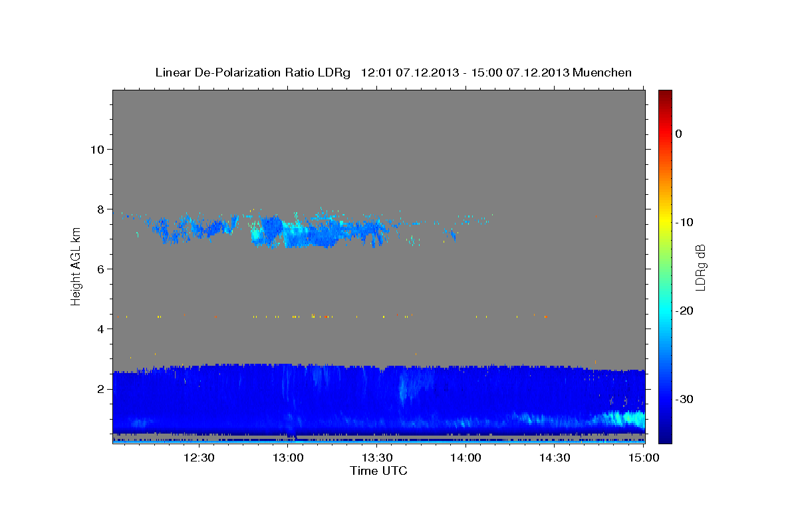Screen dimensions: 798x532
Task: Click the dark blue bottom of the colorbar
Action: point(665,436)
